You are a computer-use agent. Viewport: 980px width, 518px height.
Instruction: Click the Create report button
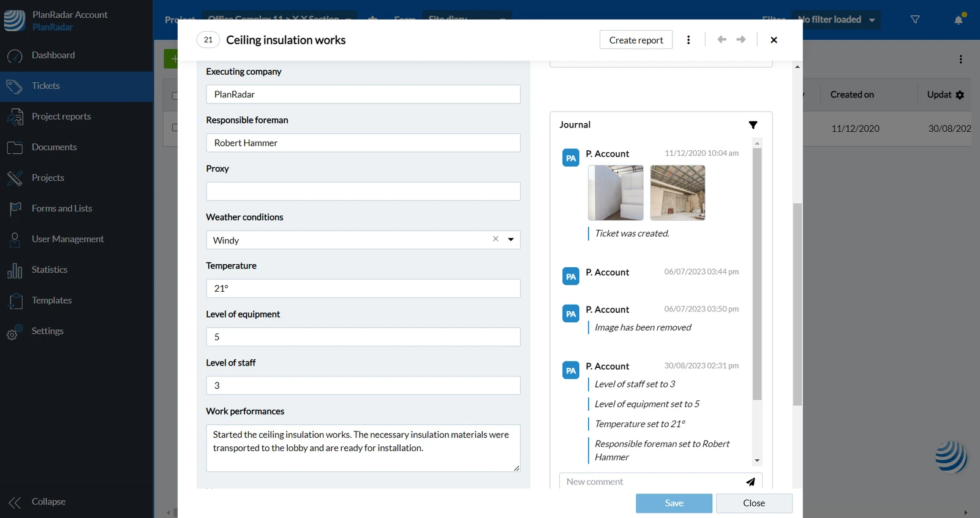pyautogui.click(x=636, y=40)
